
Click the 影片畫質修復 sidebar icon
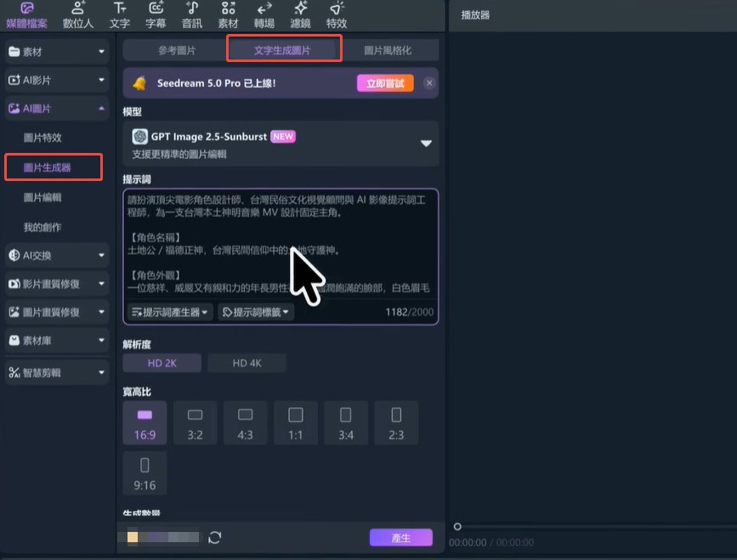(x=14, y=284)
